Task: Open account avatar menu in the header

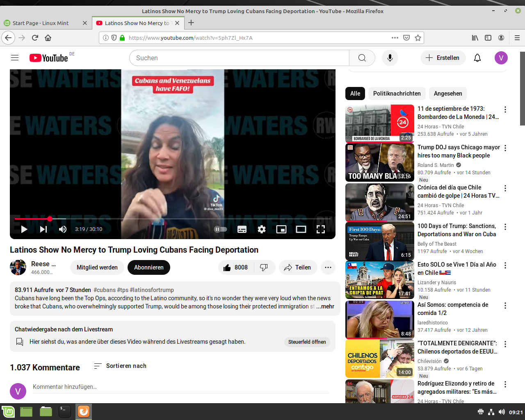Action: 501,58
